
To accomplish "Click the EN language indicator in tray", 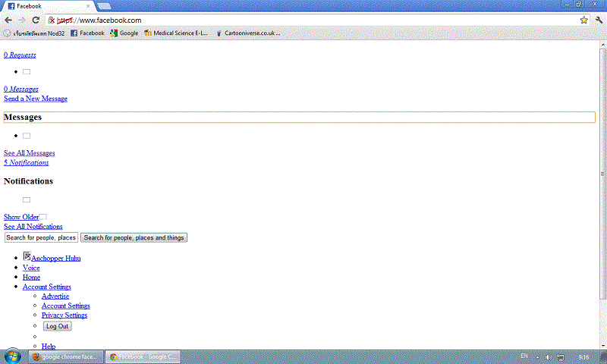I will click(524, 356).
